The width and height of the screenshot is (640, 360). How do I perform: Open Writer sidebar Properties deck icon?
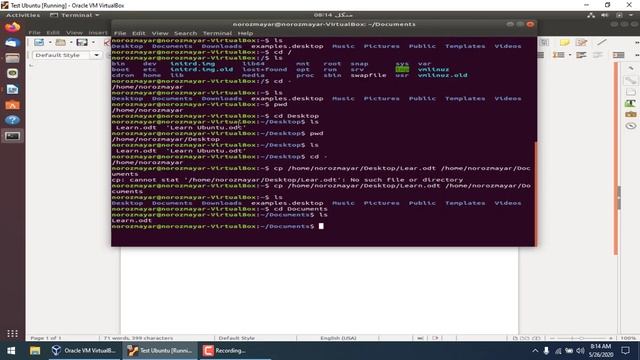[631, 80]
